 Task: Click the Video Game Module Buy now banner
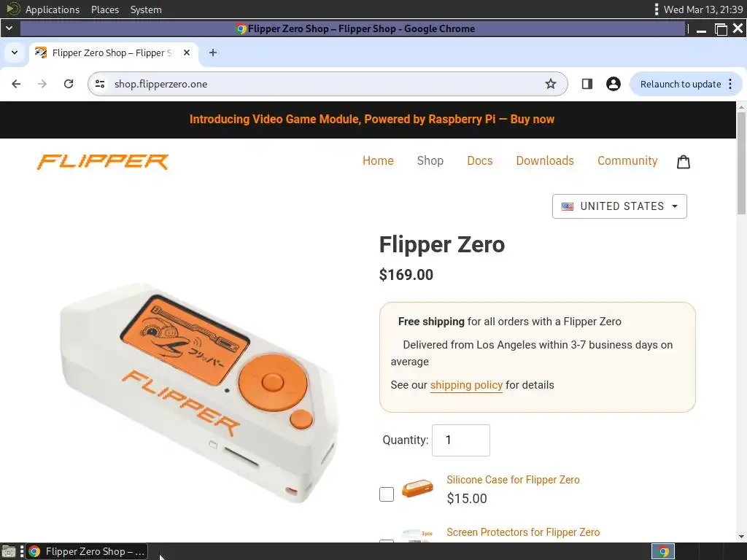pos(371,120)
